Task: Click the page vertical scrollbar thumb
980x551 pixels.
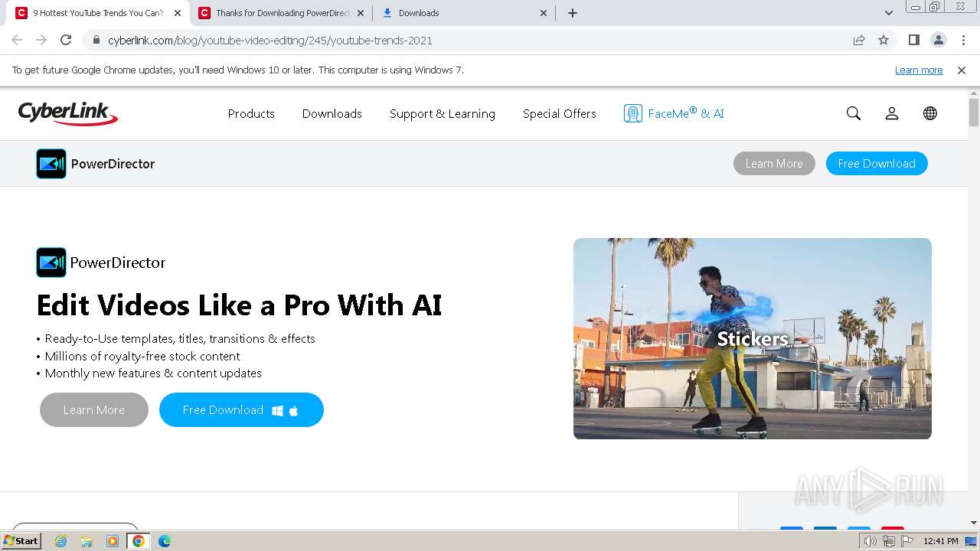Action: [974, 112]
